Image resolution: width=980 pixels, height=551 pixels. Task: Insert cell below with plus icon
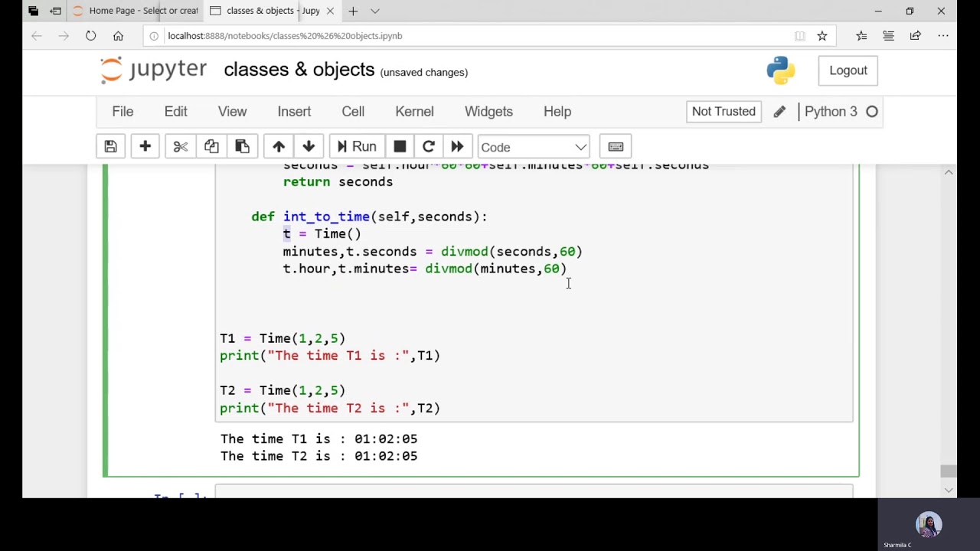(x=145, y=147)
